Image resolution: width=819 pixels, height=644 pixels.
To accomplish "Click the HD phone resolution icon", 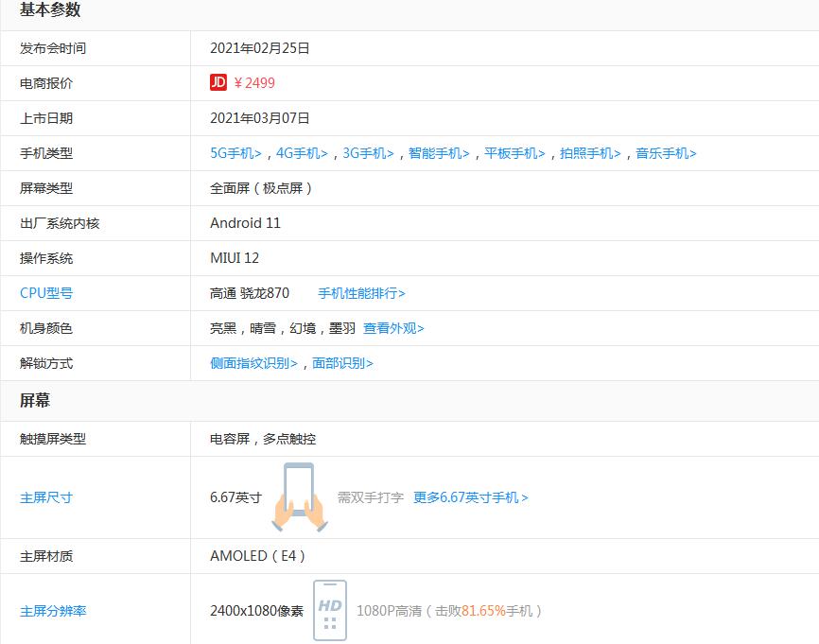I will point(330,610).
